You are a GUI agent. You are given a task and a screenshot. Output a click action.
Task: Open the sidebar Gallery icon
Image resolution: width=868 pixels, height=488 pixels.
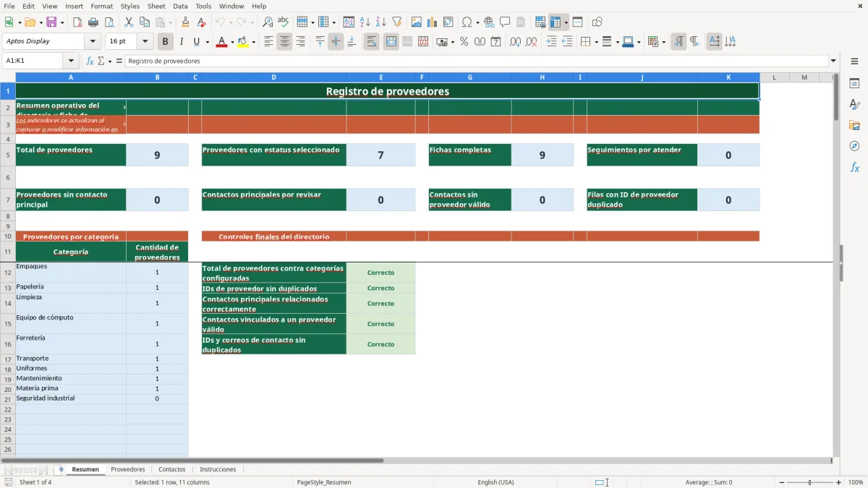click(x=854, y=126)
